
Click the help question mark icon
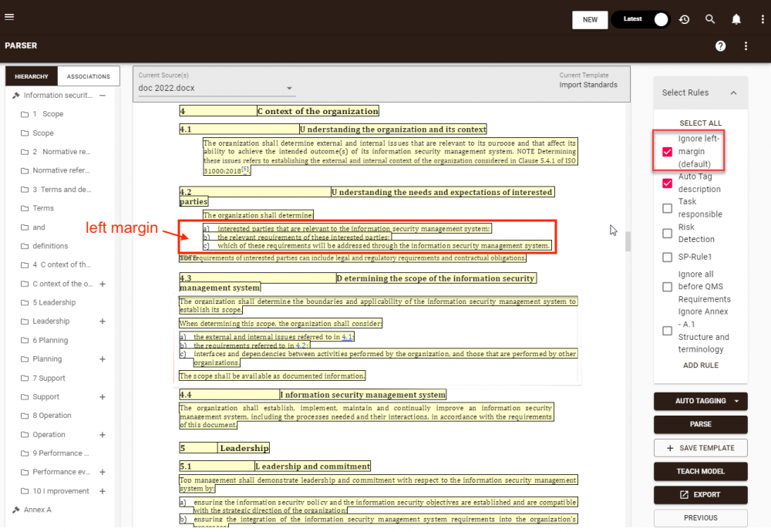pos(721,45)
